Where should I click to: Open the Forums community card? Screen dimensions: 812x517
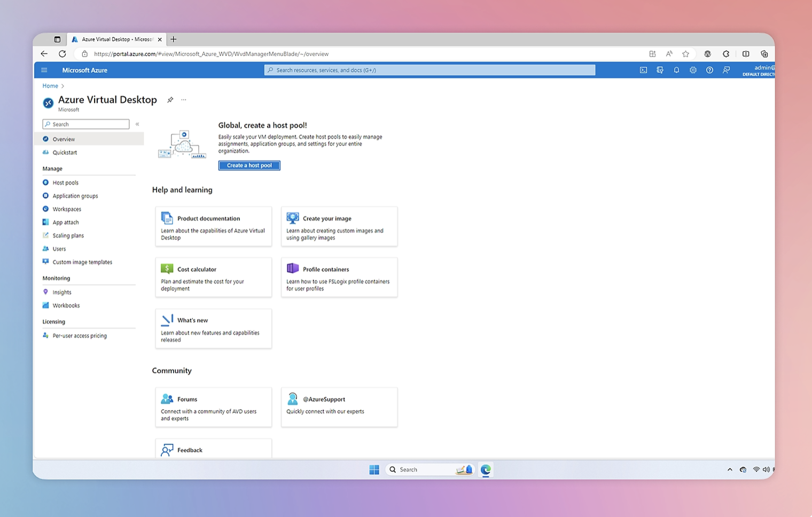coord(214,407)
